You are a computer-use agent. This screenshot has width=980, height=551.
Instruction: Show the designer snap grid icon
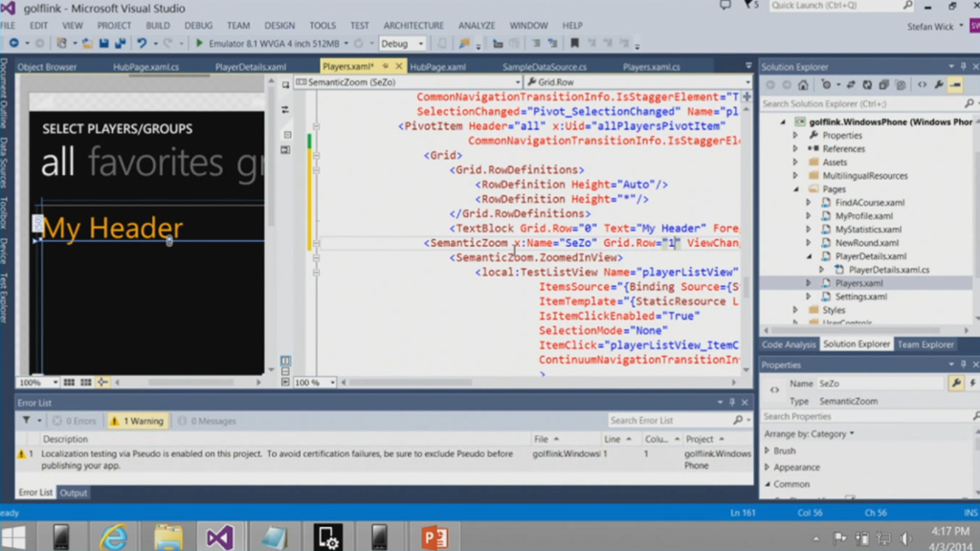click(x=69, y=383)
